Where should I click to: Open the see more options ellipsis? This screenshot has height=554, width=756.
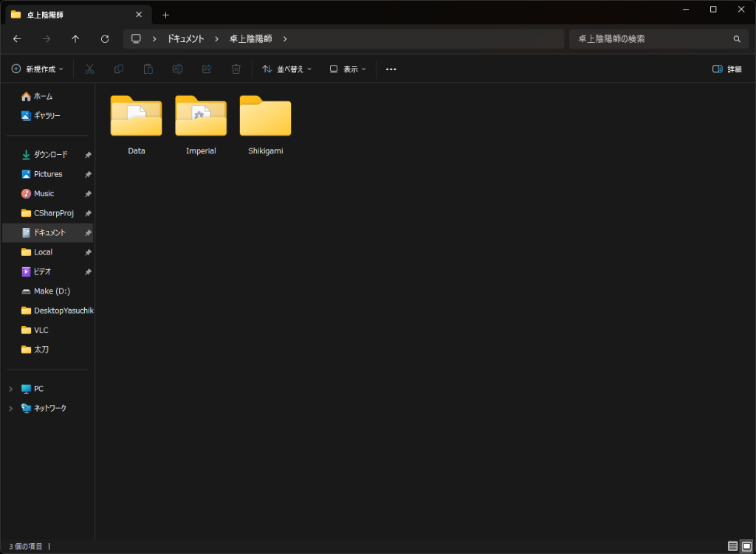coord(391,69)
